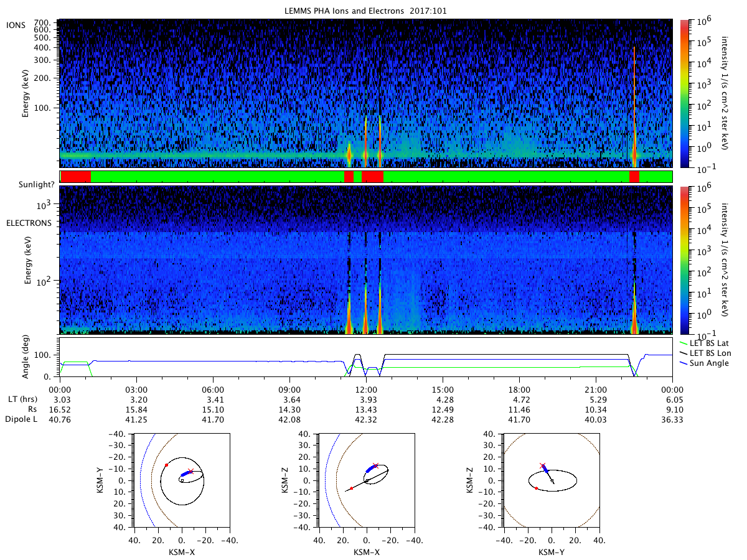747x560 pixels.
Task: Click the Dipole L row label
Action: [x=22, y=420]
